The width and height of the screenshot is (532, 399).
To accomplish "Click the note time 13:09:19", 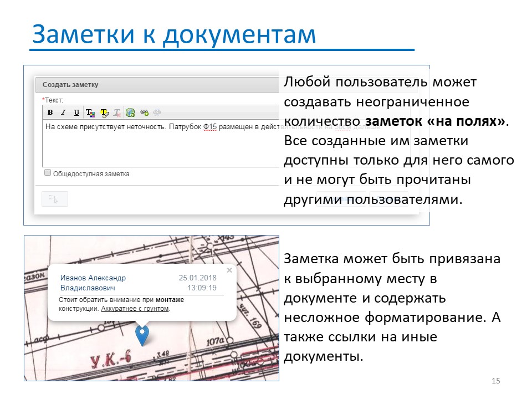I will click(x=202, y=288).
